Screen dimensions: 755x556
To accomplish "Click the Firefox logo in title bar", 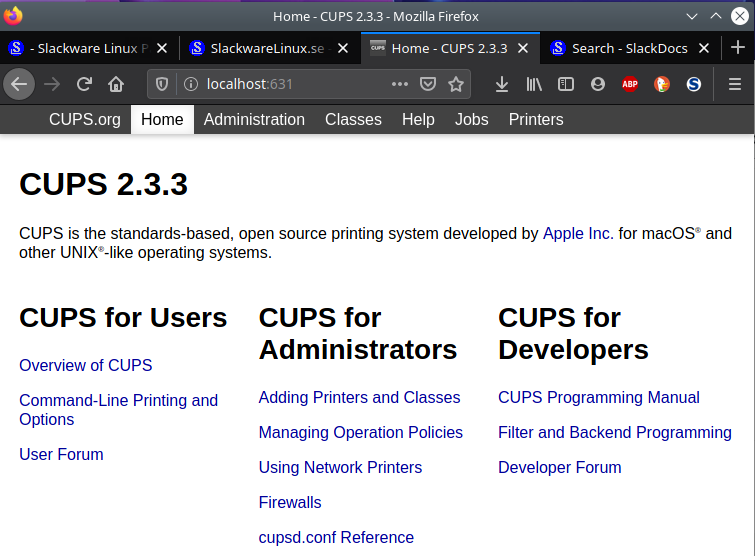I will coord(13,15).
